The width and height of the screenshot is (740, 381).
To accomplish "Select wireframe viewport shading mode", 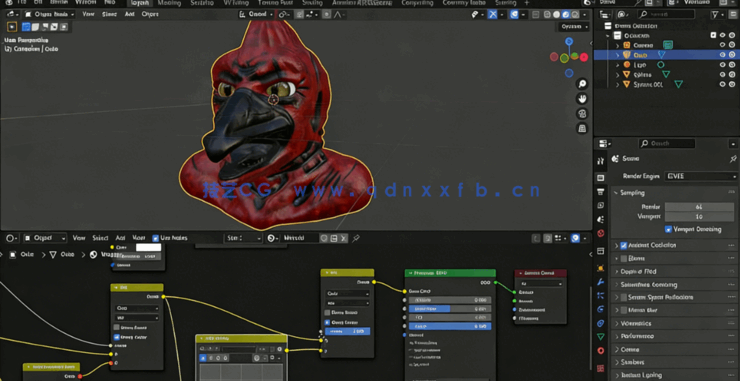I will [x=547, y=15].
